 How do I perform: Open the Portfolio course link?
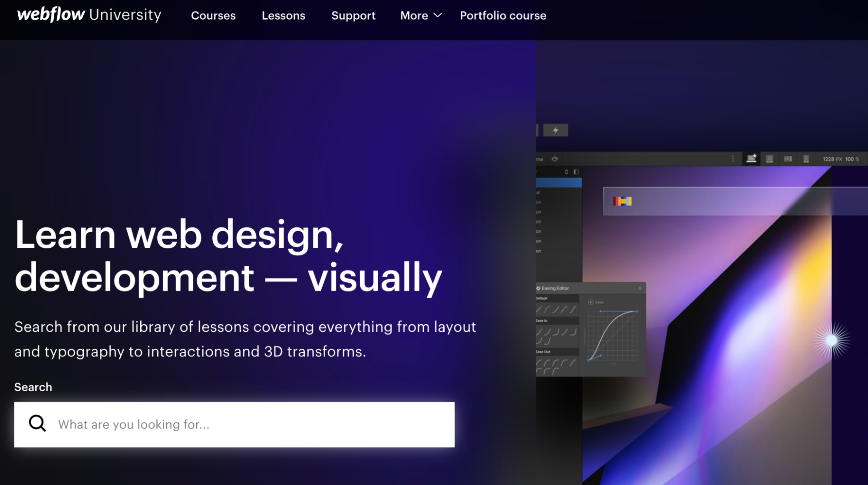pyautogui.click(x=503, y=16)
